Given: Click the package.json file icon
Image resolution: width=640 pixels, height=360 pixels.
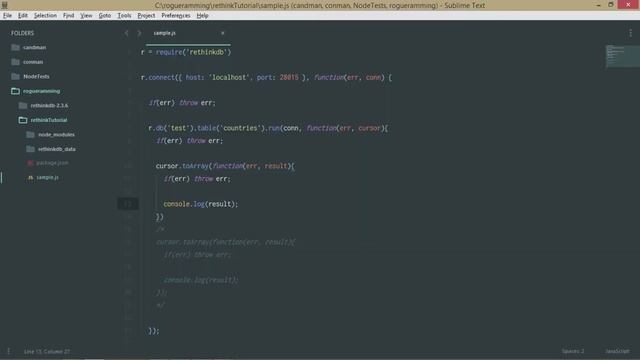Looking at the screenshot, I should (x=30, y=163).
